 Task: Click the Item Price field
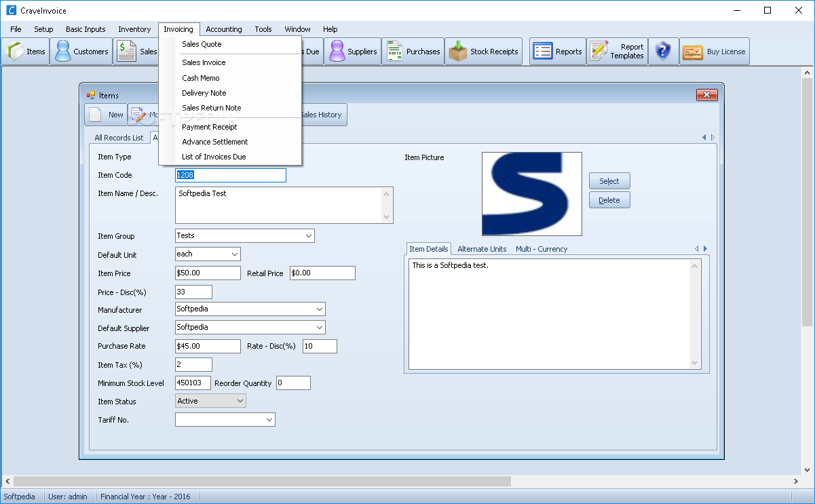tap(208, 273)
